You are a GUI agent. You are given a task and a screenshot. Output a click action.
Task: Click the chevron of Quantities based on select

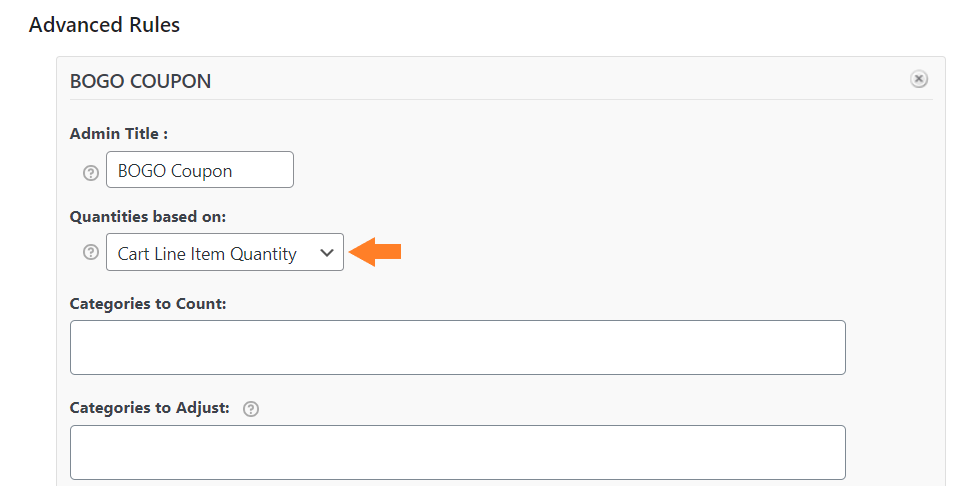[x=327, y=253]
